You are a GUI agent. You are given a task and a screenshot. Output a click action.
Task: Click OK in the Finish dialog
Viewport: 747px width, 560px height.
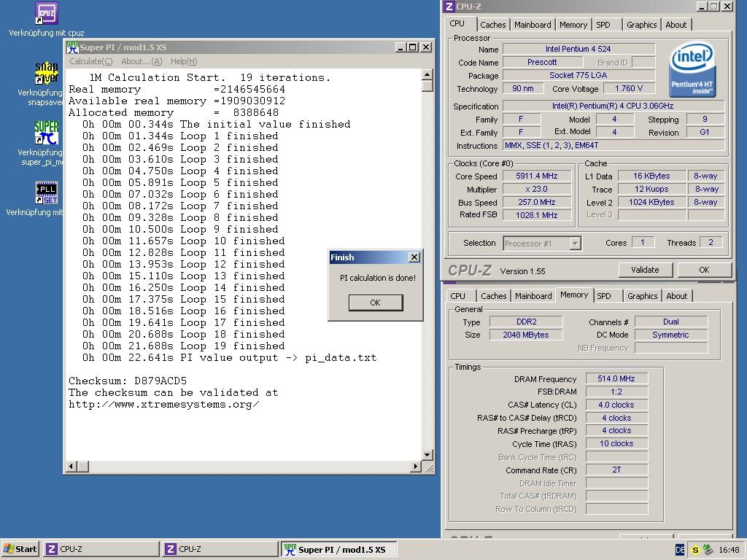click(x=376, y=303)
